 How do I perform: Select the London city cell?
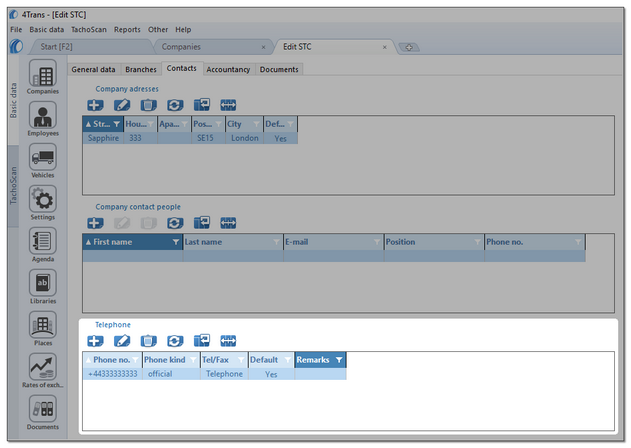[245, 138]
